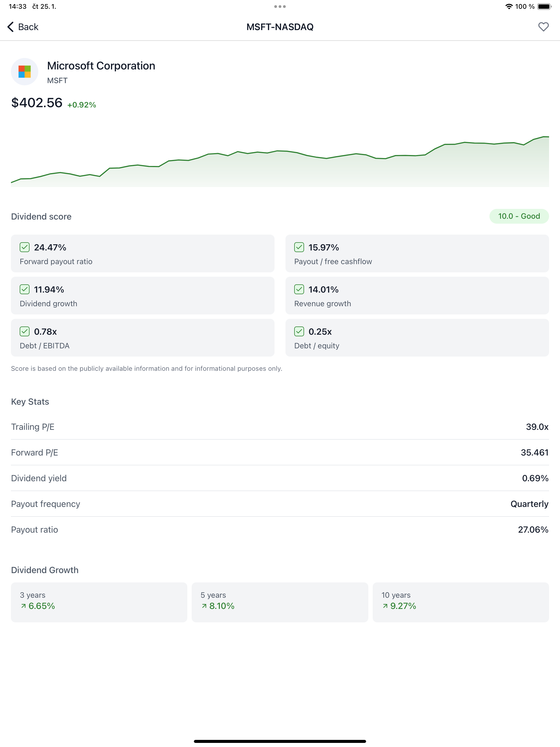This screenshot has width=560, height=747.
Task: Tap the 8.10% five-year growth value
Action: click(x=221, y=606)
